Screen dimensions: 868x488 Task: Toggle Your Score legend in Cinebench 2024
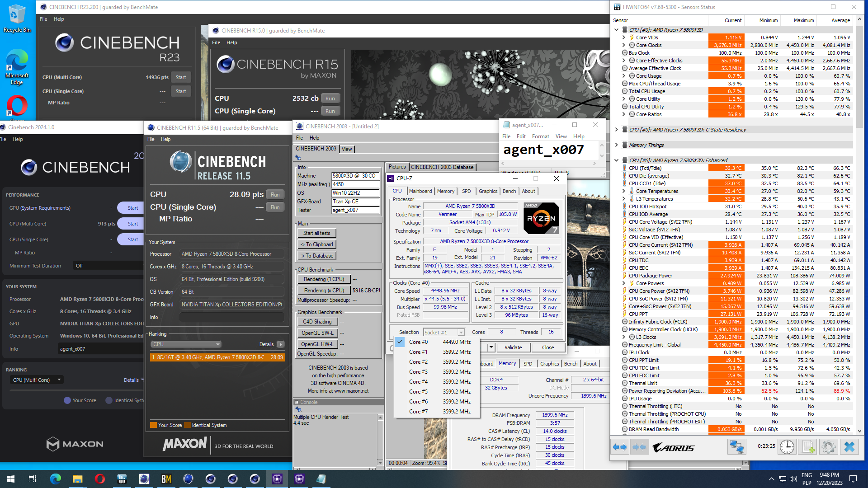(80, 400)
